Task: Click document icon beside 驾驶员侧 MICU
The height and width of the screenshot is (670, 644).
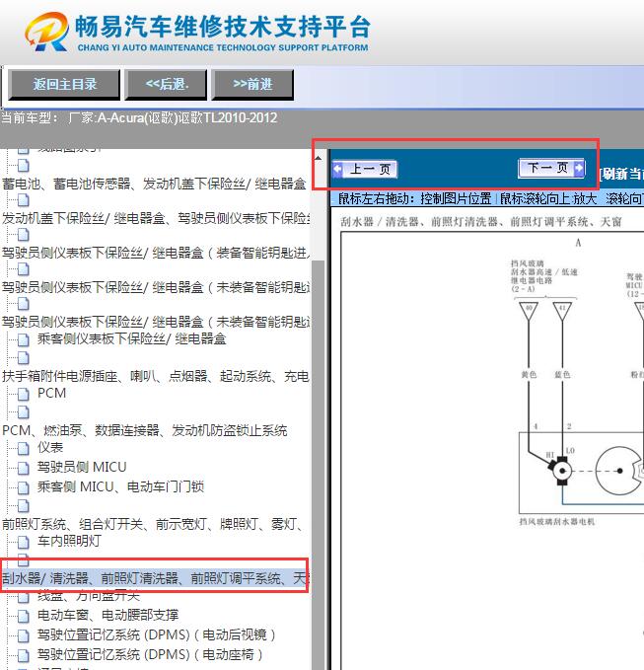Action: coord(23,468)
